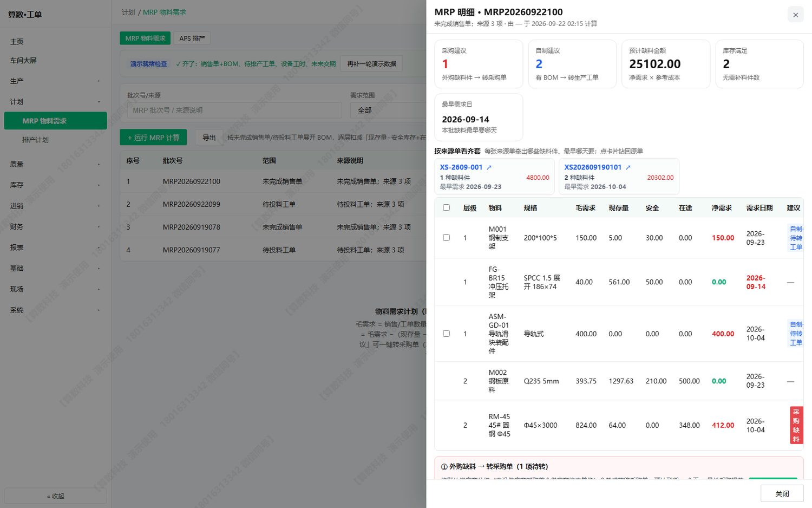Tick the checkbox for the ASM-GD-01 导轨滑块装配件 row
The image size is (812, 508).
point(446,334)
